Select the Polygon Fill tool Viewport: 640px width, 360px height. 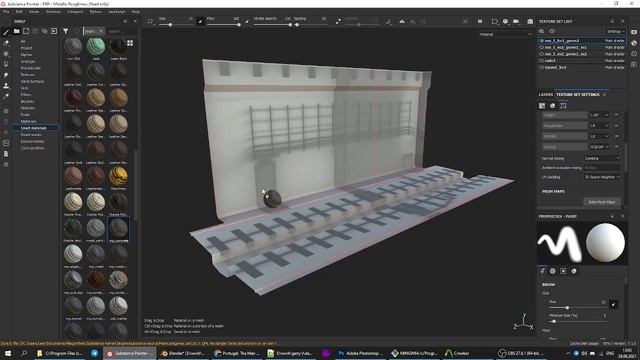6,64
